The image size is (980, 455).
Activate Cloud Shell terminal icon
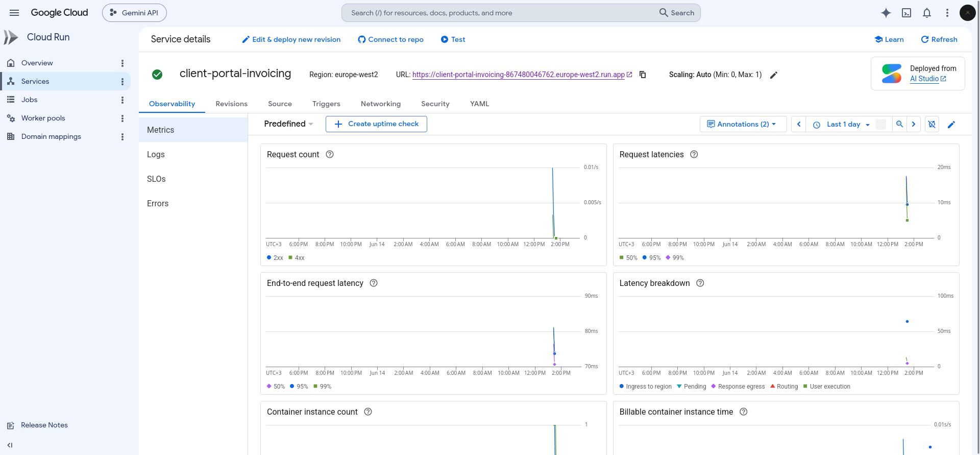tap(906, 13)
